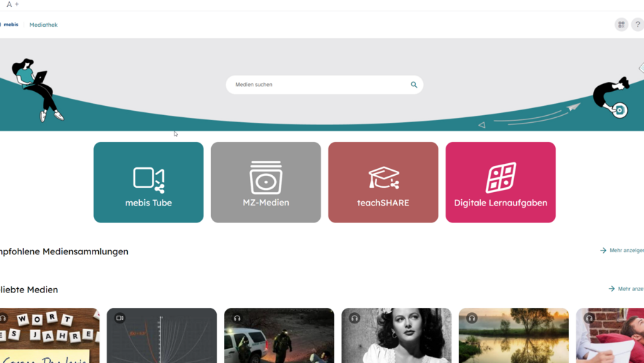This screenshot has width=644, height=363.
Task: Open the misty river sunrise thumbnail
Action: pos(514,335)
